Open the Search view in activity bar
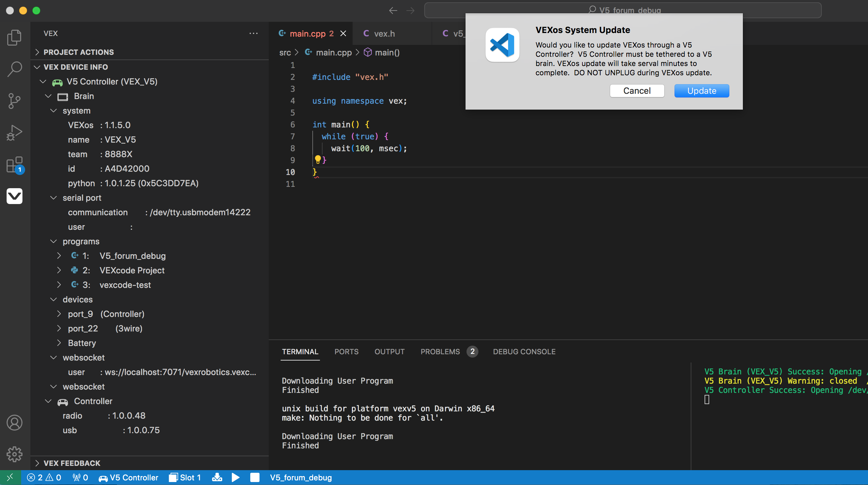 [x=15, y=69]
